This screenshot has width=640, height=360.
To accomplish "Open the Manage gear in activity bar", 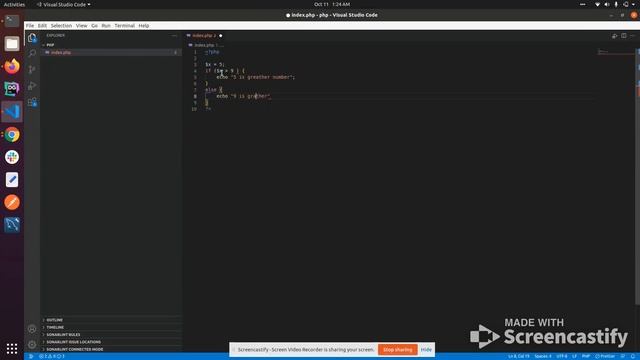I will (32, 345).
